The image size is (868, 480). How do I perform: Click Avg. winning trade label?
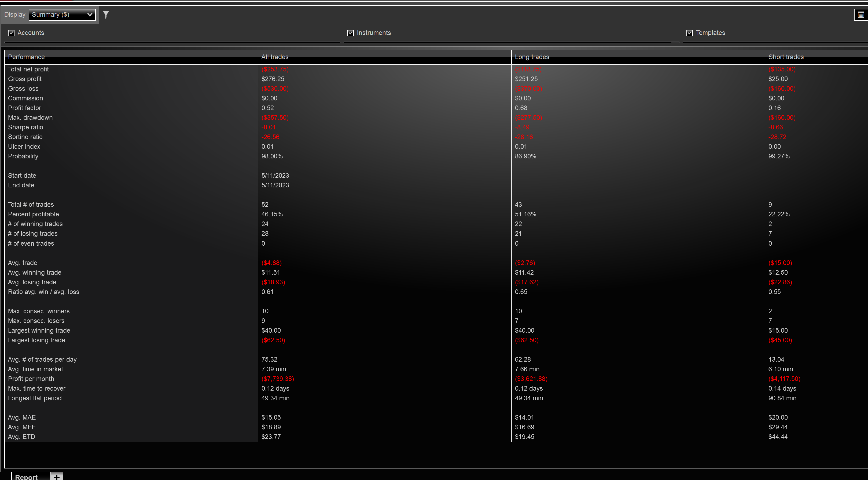click(x=35, y=272)
